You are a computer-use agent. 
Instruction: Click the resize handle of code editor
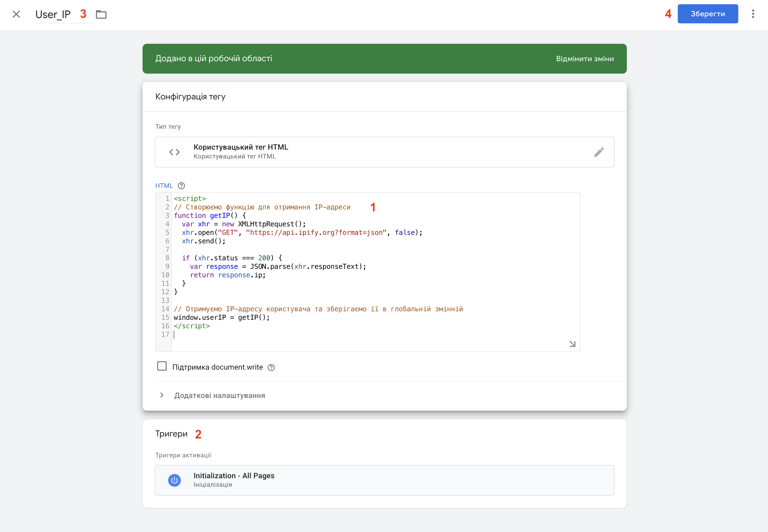tap(572, 344)
